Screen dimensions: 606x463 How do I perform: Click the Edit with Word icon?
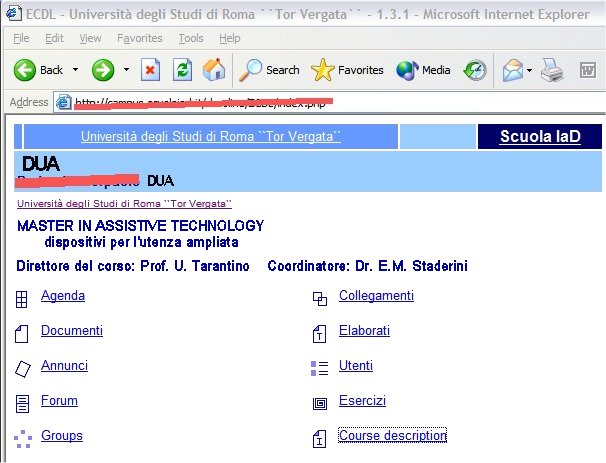(x=587, y=70)
